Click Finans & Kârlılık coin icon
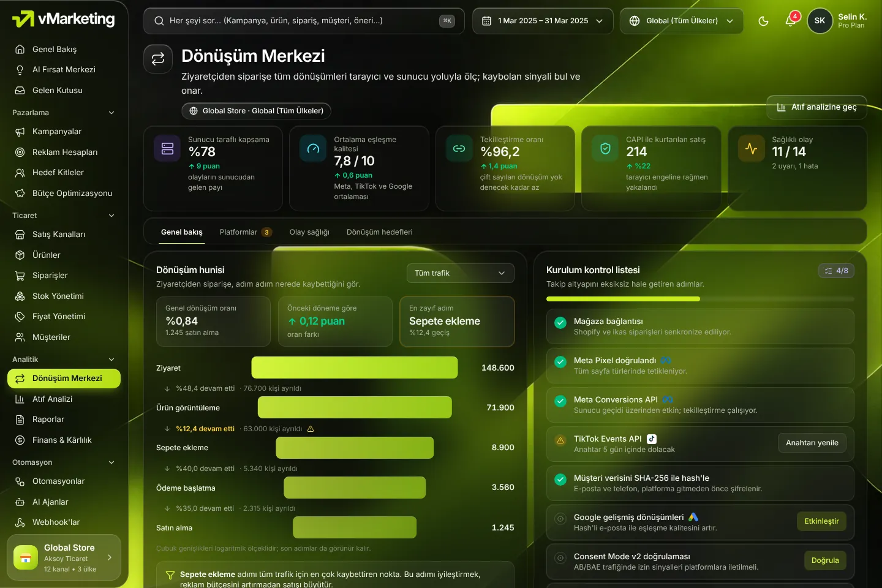 [20, 440]
